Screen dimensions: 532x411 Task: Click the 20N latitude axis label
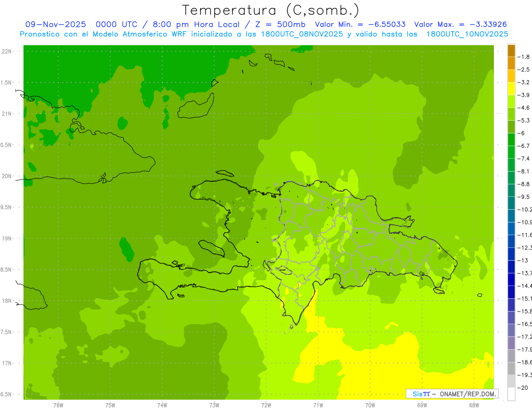7,176
